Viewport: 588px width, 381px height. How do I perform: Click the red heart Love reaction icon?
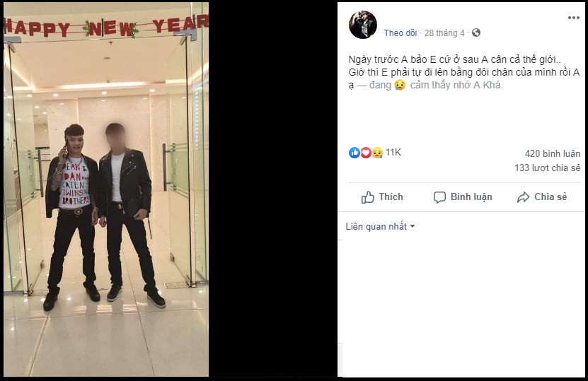[366, 153]
